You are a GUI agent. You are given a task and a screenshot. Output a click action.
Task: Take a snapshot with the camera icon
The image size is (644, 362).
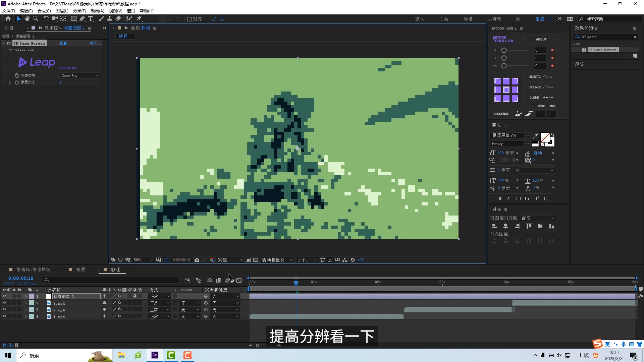click(197, 260)
